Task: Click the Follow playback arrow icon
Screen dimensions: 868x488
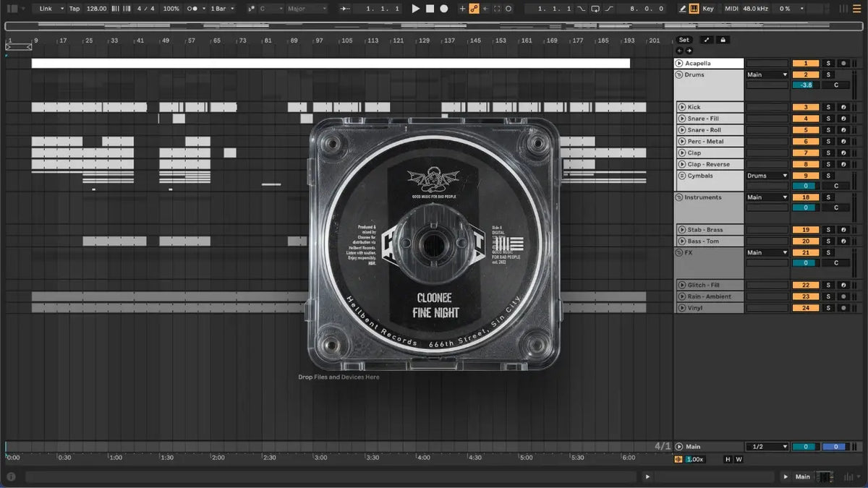Action: (x=345, y=9)
